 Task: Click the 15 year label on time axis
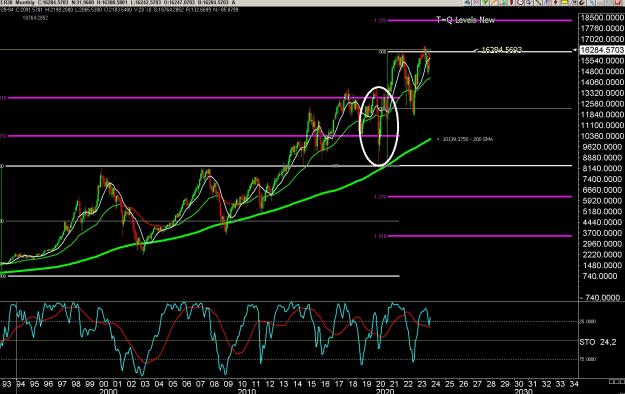(x=311, y=384)
